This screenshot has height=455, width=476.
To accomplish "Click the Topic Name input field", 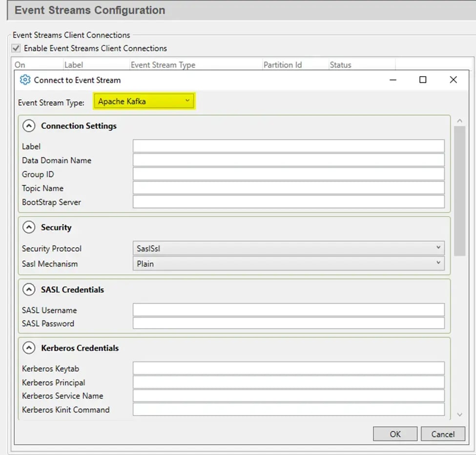I will tap(288, 188).
